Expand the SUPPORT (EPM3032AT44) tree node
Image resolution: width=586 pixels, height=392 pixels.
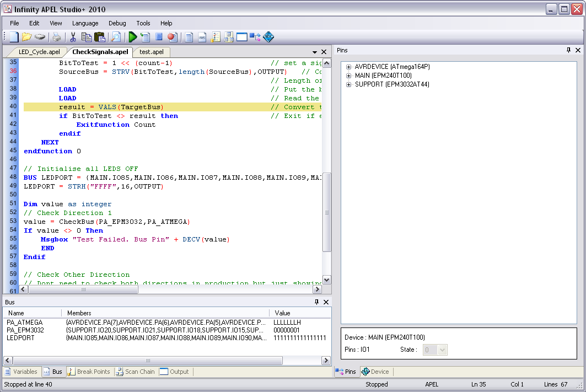[x=348, y=84]
